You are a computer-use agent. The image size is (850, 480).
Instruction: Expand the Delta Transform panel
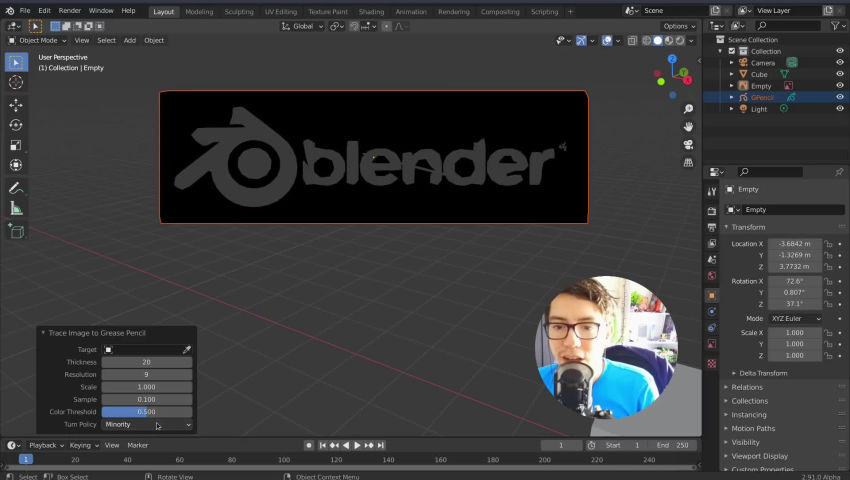tap(763, 373)
